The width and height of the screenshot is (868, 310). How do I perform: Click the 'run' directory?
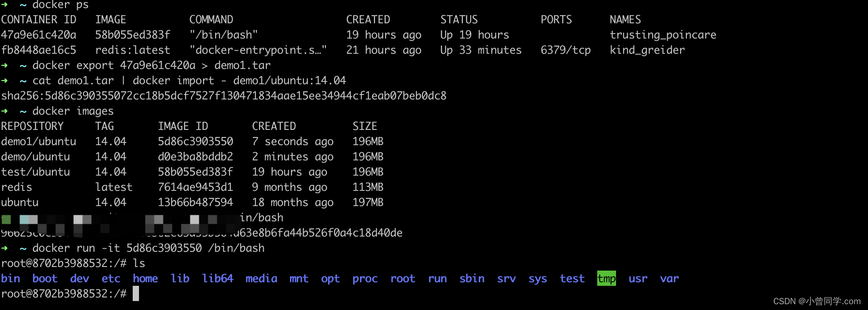[437, 279]
